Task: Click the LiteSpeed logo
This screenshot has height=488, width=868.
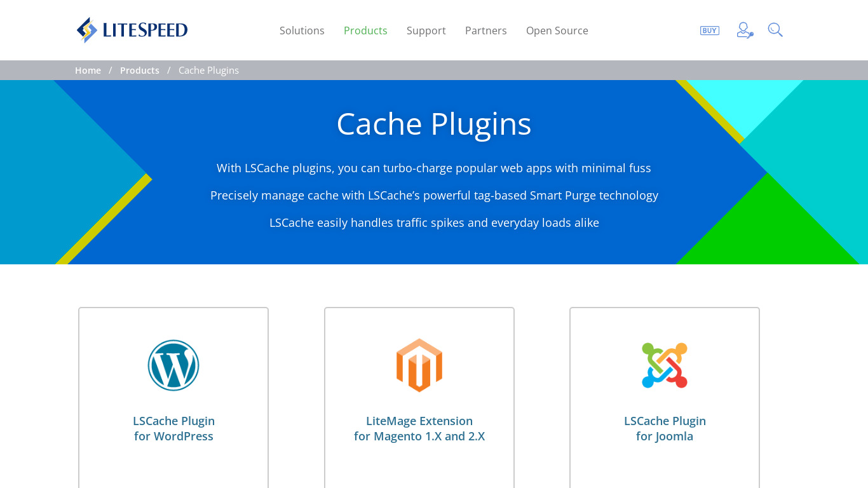Action: (x=132, y=30)
